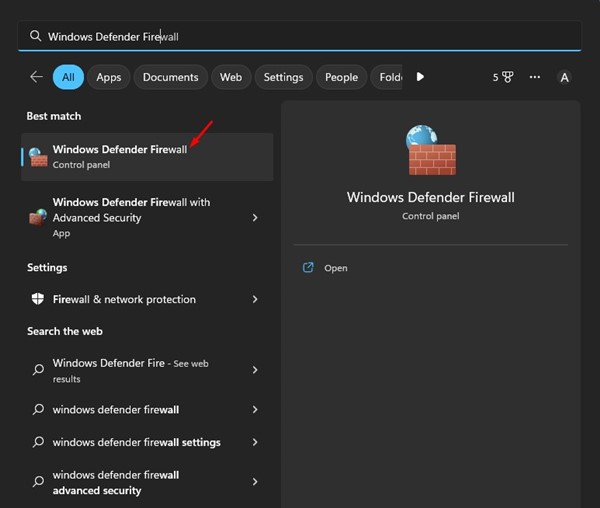The image size is (600, 508).
Task: Click the shield icon beside Firewall & network protection
Action: pyautogui.click(x=38, y=299)
